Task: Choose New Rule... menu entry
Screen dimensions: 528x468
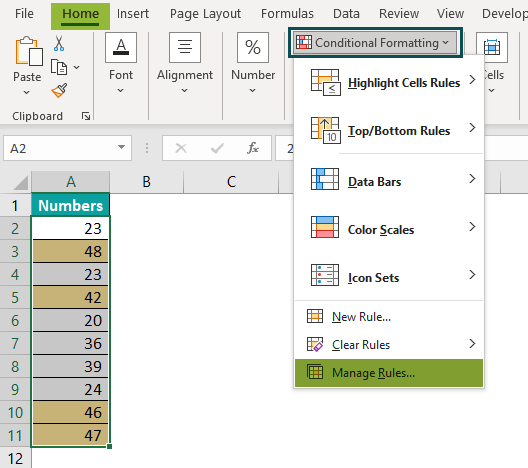Action: tap(389, 316)
